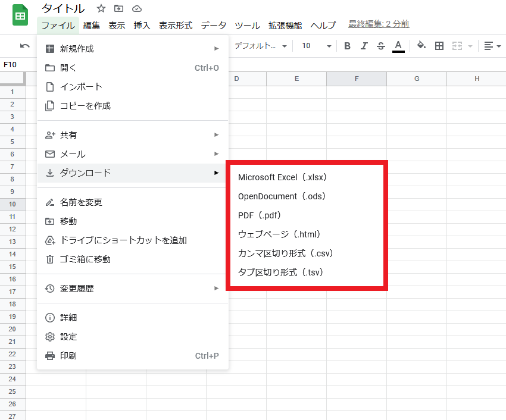
Task: Star the document with the star icon
Action: [x=101, y=9]
